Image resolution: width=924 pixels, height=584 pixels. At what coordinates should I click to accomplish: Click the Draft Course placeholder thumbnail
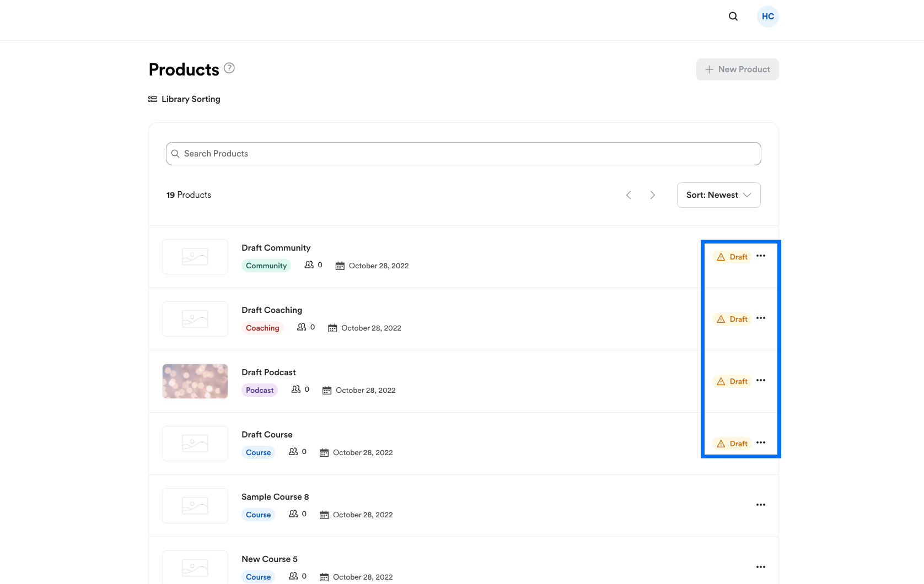[195, 444]
